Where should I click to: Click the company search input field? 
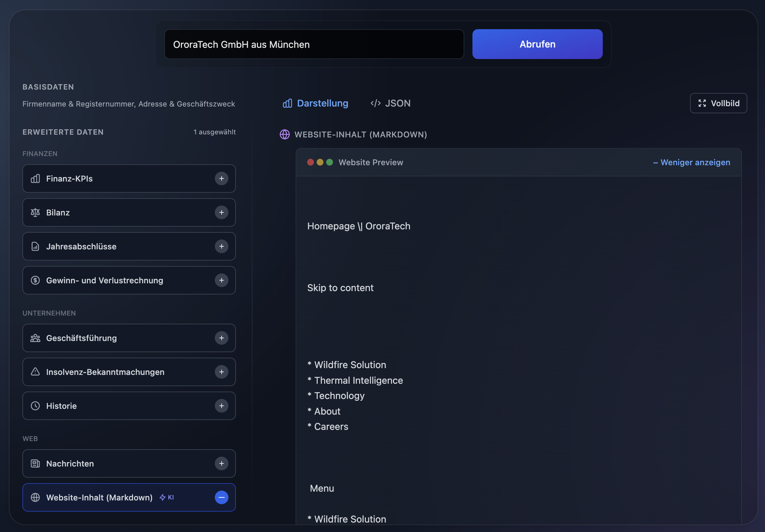314,44
